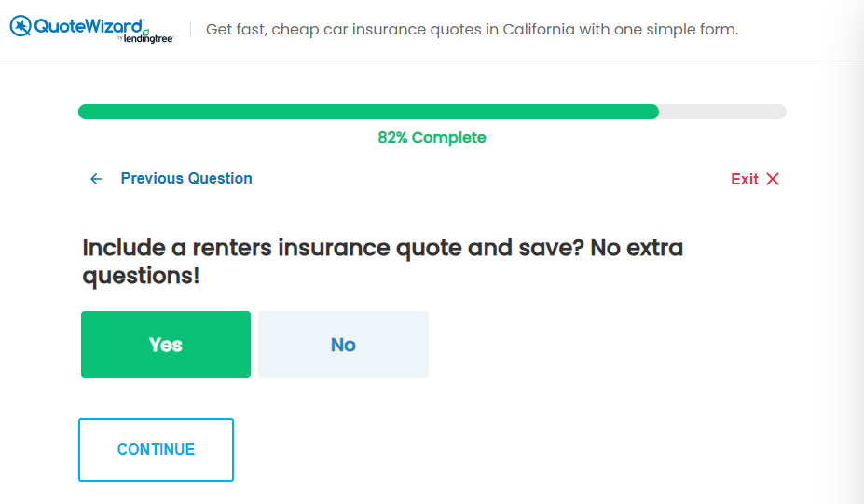Click the '82% Complete' progress label

(432, 138)
